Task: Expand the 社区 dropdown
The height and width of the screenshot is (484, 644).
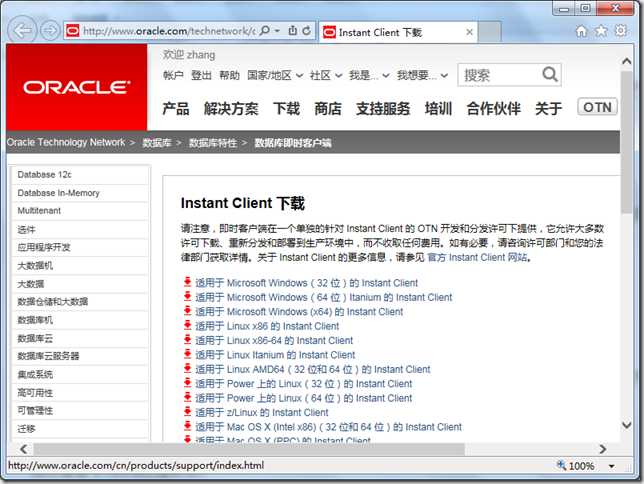Action: pyautogui.click(x=326, y=75)
